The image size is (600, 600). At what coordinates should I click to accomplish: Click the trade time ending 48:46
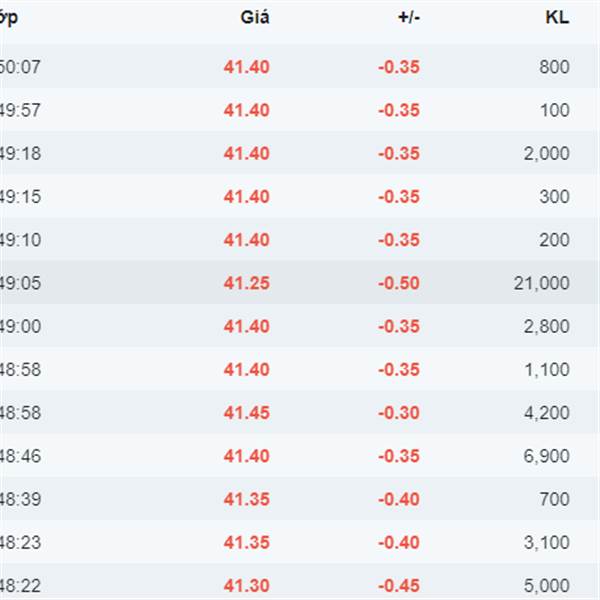(x=20, y=456)
